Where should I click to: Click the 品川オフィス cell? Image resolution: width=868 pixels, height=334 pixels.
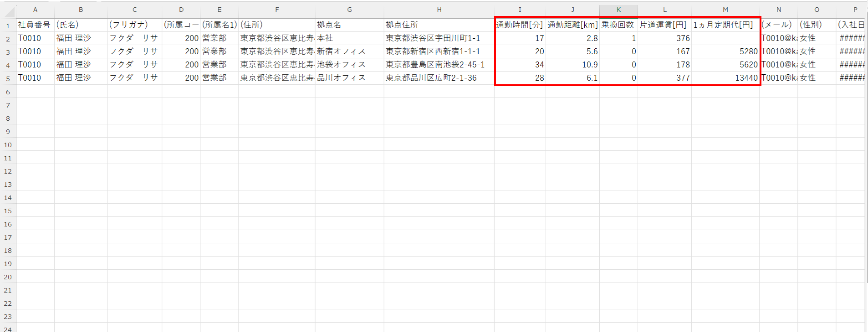(349, 78)
